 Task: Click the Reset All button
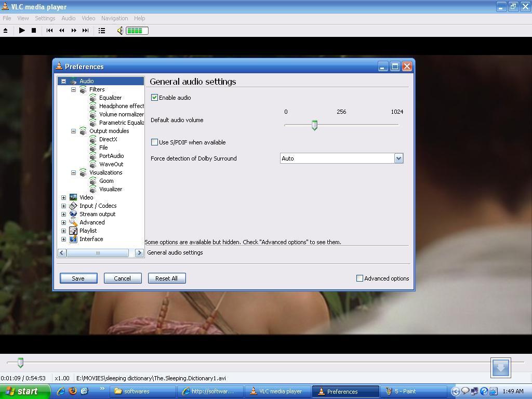coord(166,278)
